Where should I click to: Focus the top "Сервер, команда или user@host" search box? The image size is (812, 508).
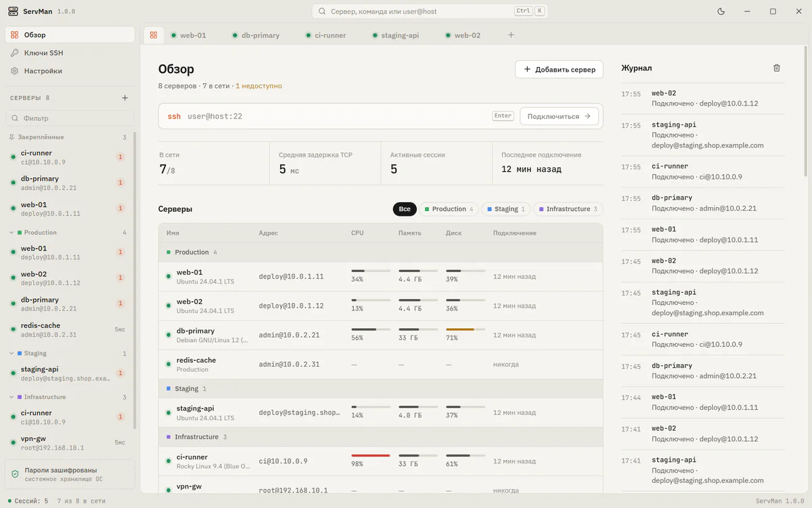[430, 11]
